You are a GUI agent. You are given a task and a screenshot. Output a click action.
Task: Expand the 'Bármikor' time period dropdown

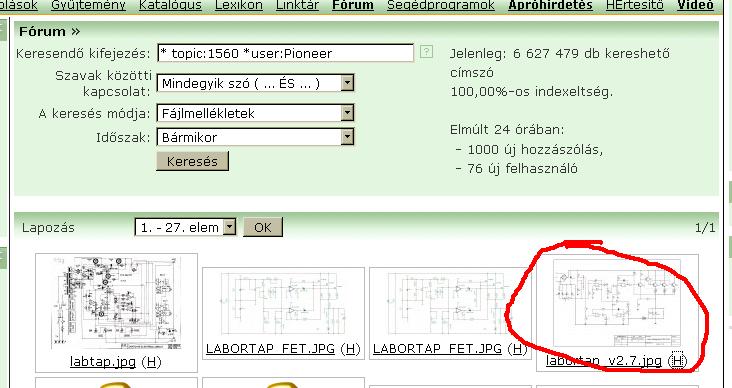(x=347, y=137)
